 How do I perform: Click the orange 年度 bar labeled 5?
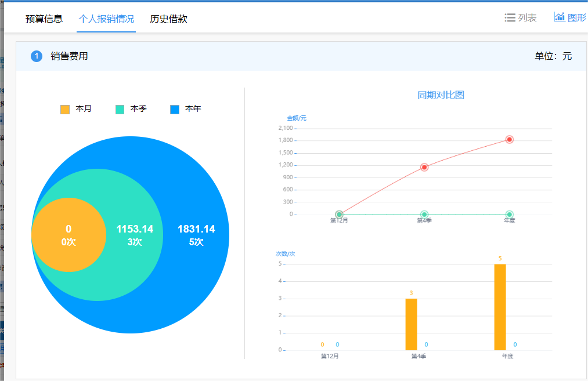click(x=500, y=307)
